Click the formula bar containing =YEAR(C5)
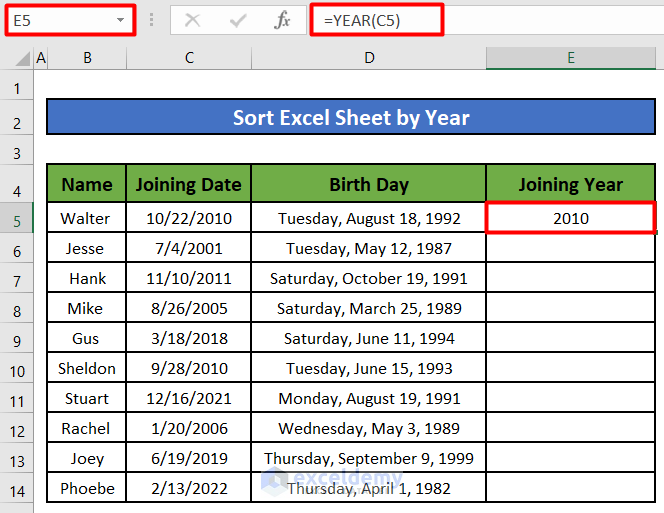This screenshot has width=664, height=513. [480, 20]
